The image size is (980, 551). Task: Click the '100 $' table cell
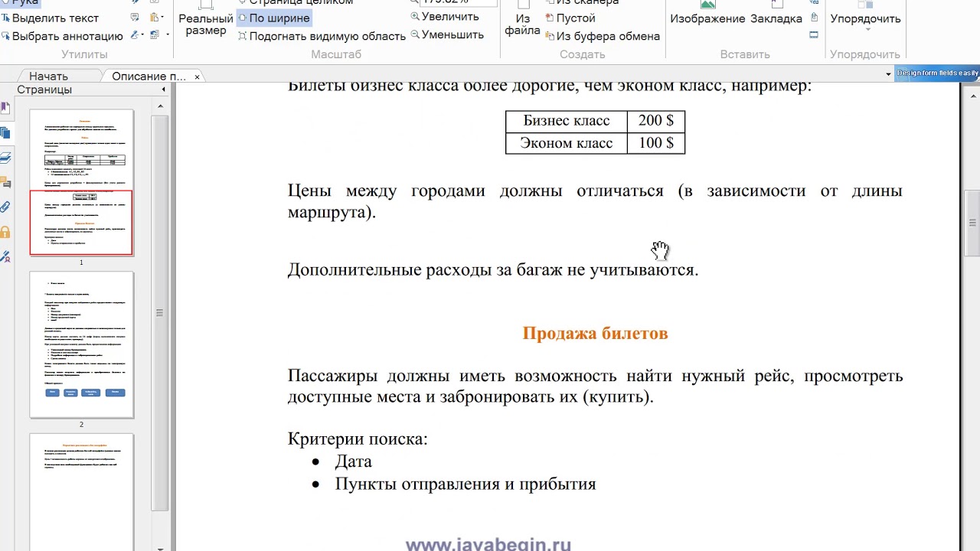656,143
